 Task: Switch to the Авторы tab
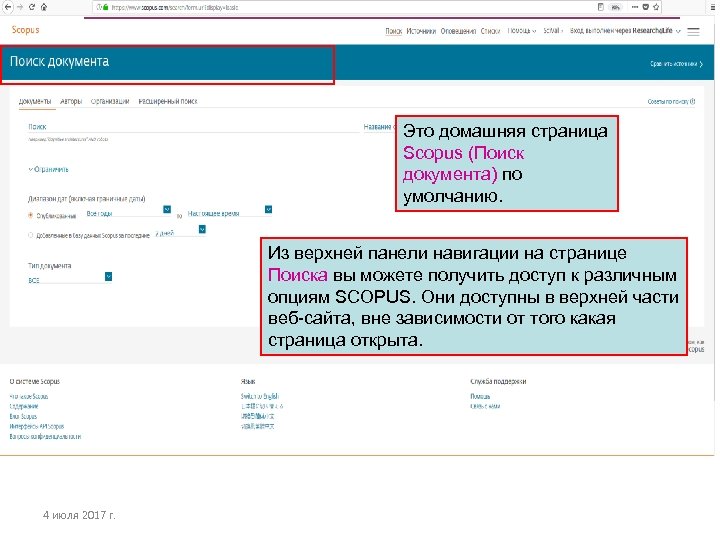pos(71,101)
